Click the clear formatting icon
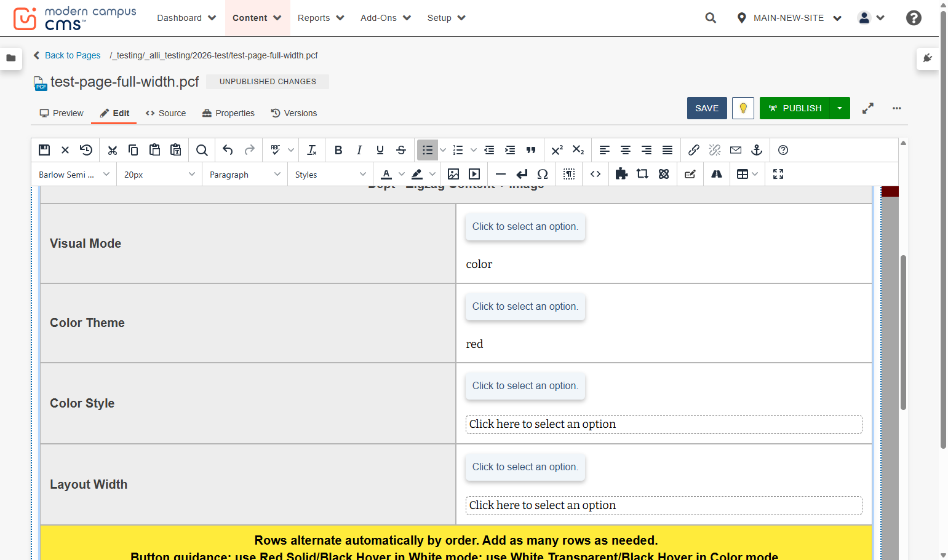 tap(312, 150)
